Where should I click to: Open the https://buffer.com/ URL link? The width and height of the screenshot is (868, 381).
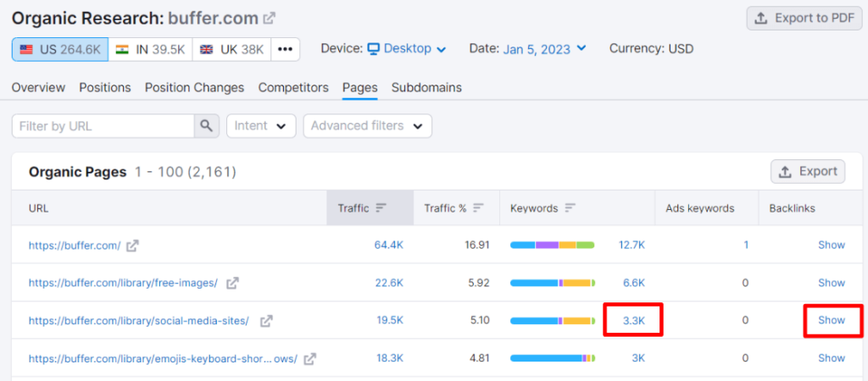[75, 246]
